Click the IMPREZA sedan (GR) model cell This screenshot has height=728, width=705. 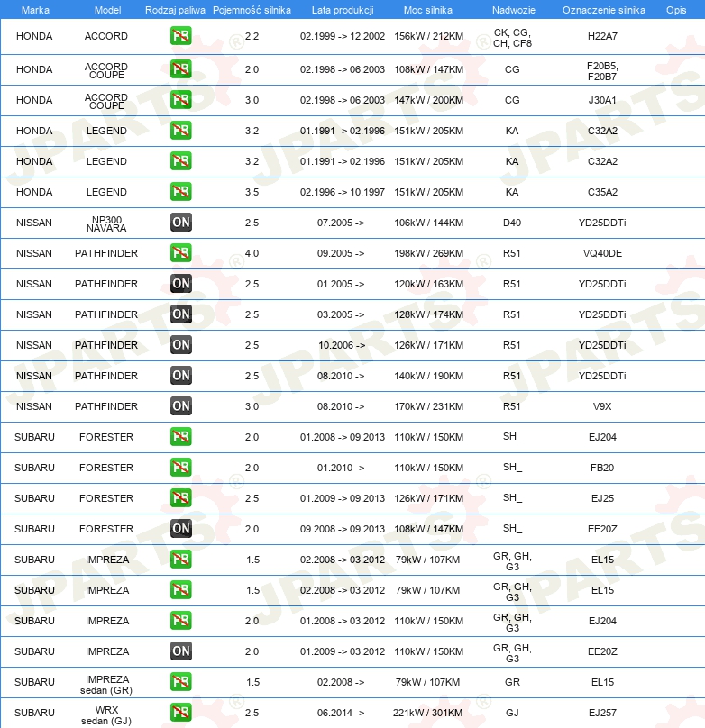(106, 685)
